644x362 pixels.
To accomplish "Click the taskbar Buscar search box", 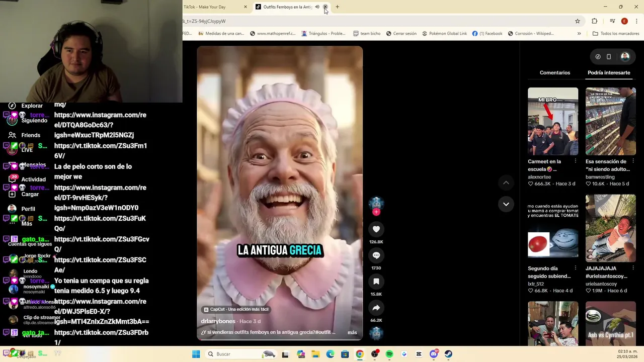I will [242, 354].
